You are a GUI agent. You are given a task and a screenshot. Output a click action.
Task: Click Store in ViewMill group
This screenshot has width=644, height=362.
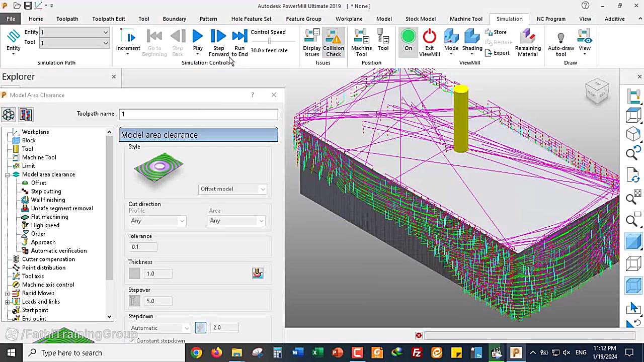pyautogui.click(x=496, y=32)
